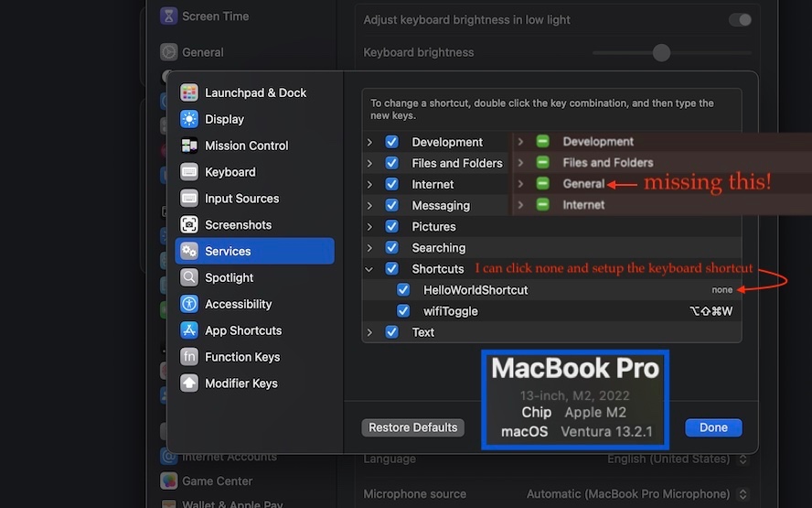
Task: Expand the Pictures group chevron
Action: 369,226
